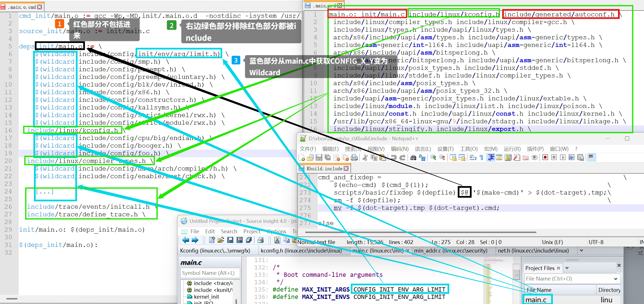This screenshot has height=304, width=644.
Task: Open the Project Files panel dropdown arrow
Action: (567, 268)
